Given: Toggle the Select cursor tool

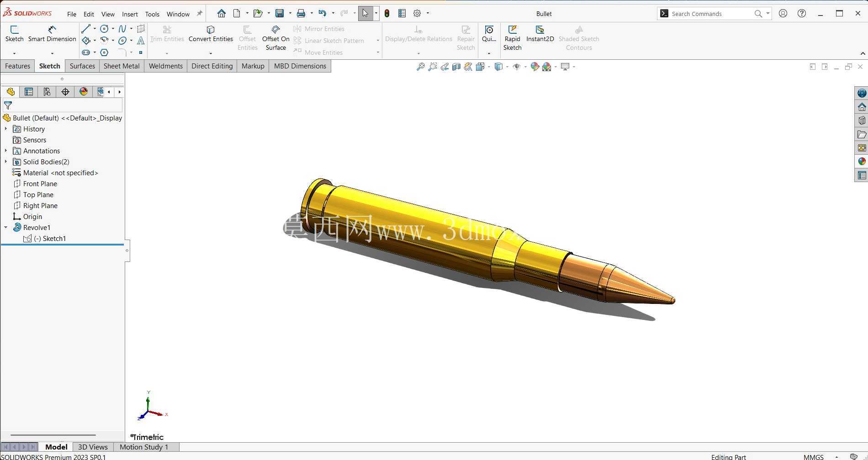Looking at the screenshot, I should (x=365, y=14).
